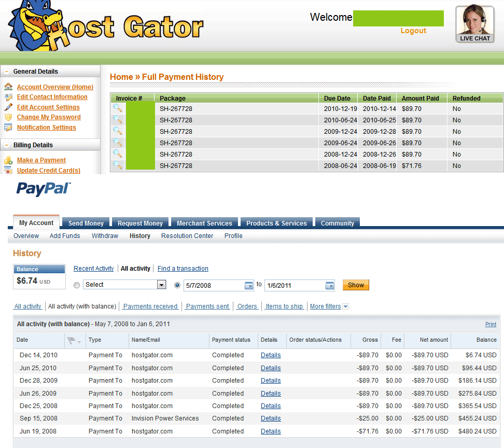This screenshot has height=448, width=504.
Task: Click the Show button
Action: coord(356,285)
